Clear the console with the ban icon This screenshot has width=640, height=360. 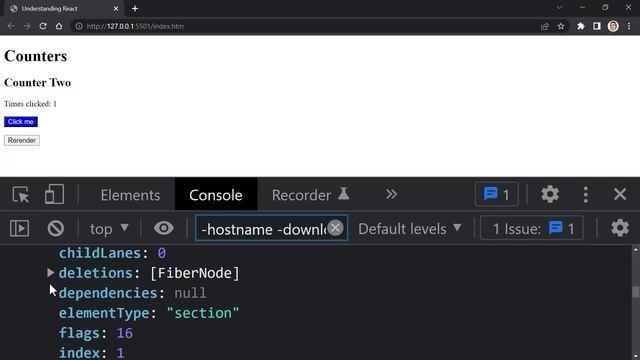tap(56, 229)
